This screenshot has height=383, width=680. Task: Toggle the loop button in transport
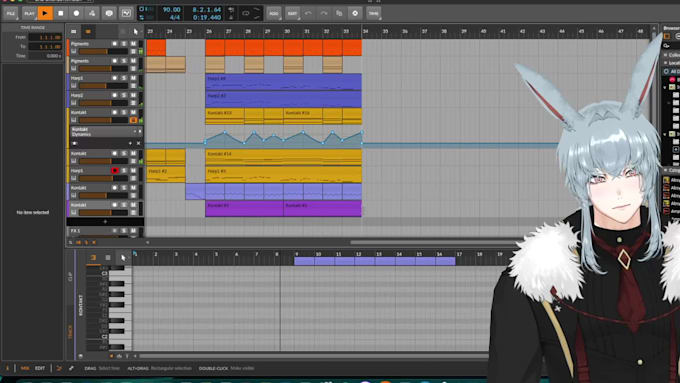246,13
